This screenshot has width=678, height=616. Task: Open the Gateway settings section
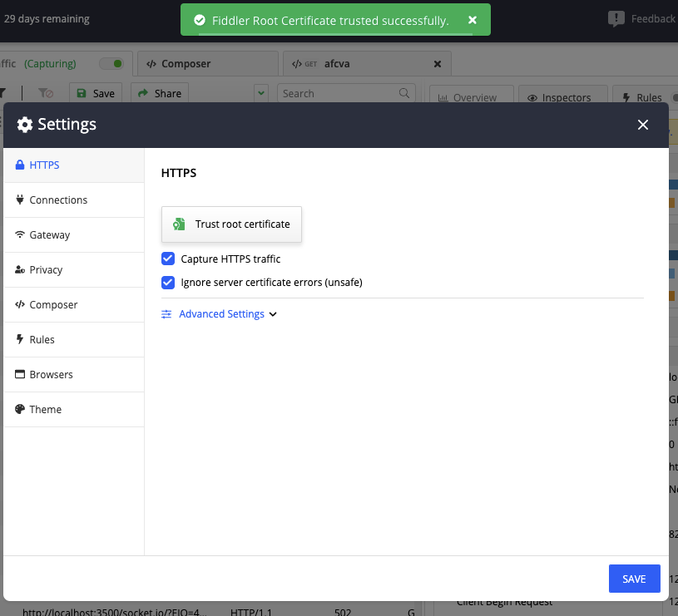click(x=50, y=235)
